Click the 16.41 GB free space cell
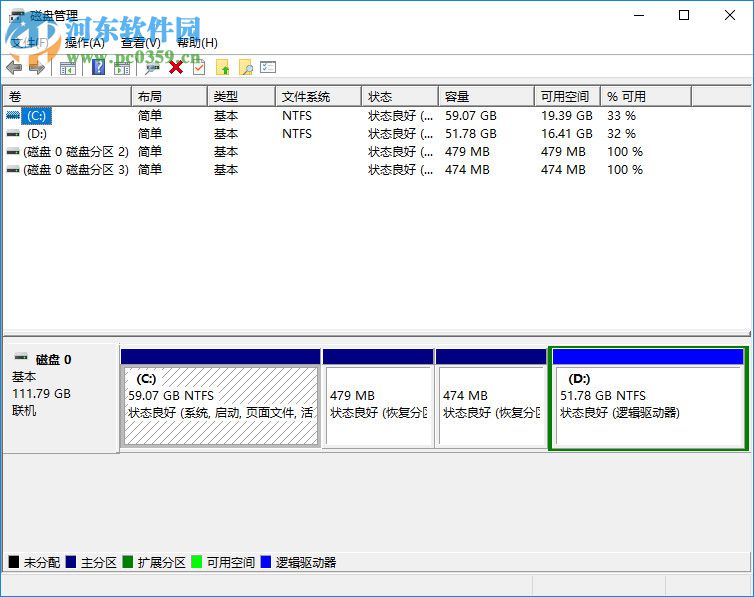The image size is (754, 597). tap(567, 134)
